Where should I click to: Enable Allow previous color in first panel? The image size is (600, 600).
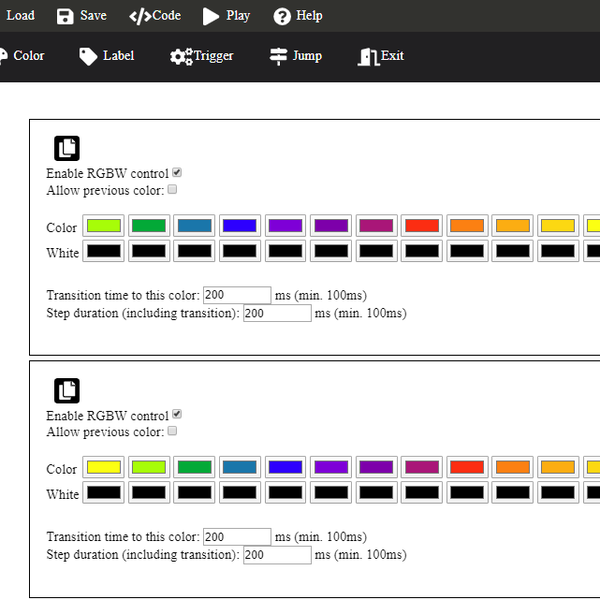(172, 189)
